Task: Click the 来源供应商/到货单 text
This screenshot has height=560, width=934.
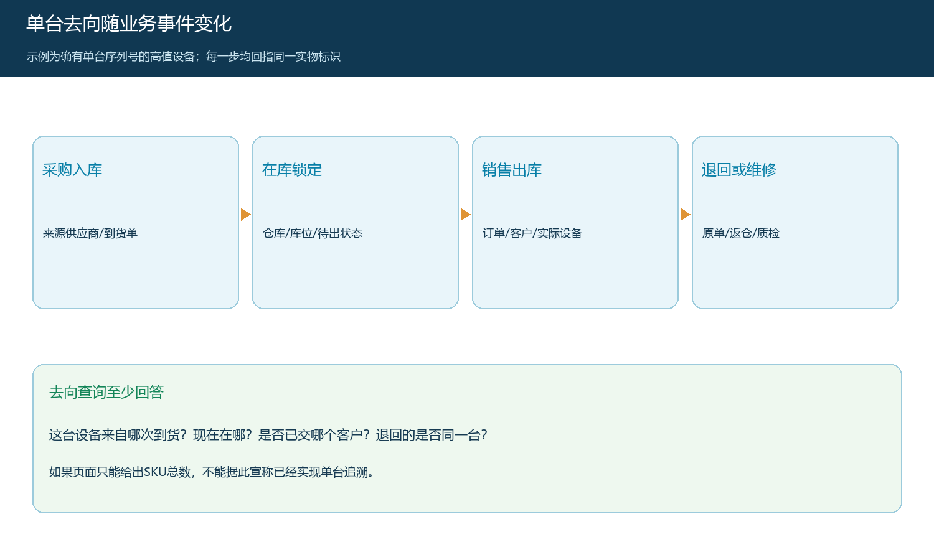Action: [90, 233]
